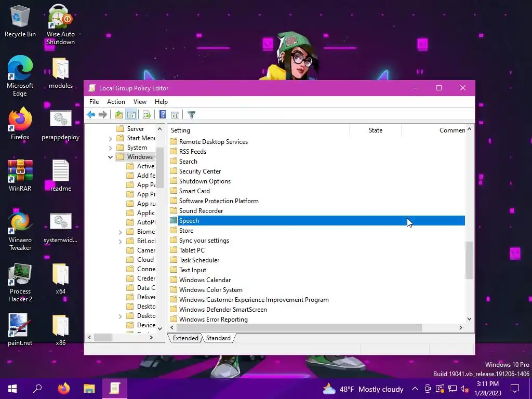Select the Store folder

tap(186, 230)
